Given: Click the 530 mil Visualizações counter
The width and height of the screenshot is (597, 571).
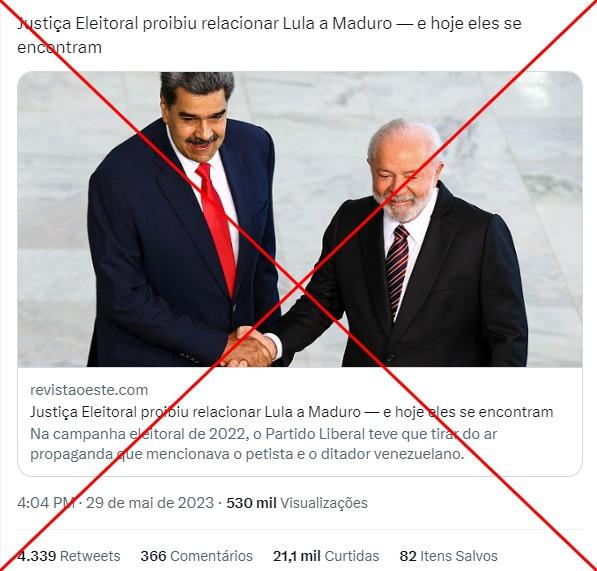Looking at the screenshot, I should coord(297,503).
